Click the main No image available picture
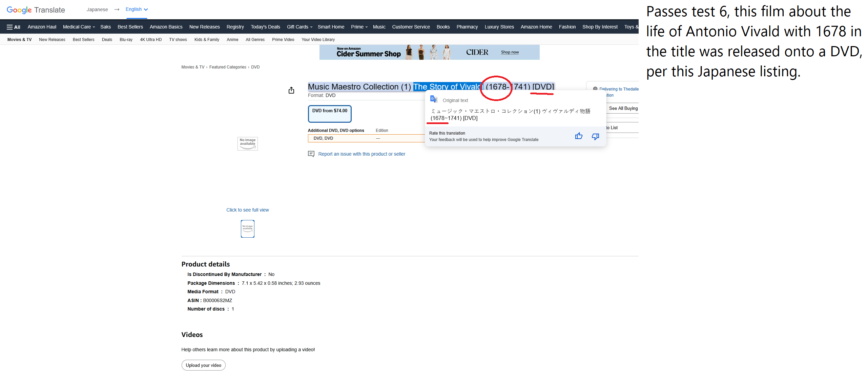The width and height of the screenshot is (868, 377). point(248,144)
